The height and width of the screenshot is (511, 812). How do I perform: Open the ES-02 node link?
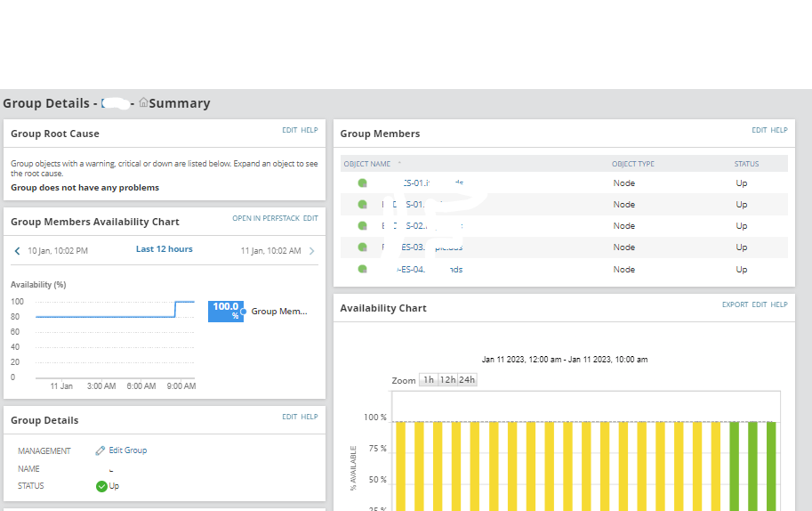tap(422, 226)
